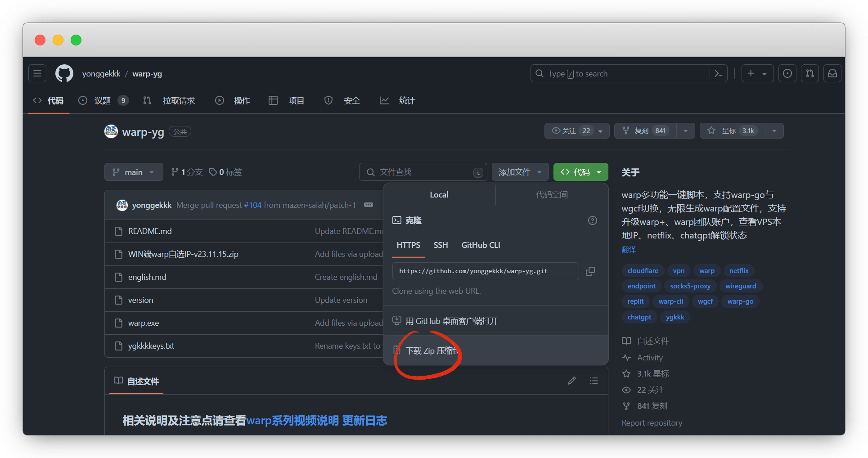Open the notifications inbox icon
Image resolution: width=868 pixels, height=458 pixels.
832,73
